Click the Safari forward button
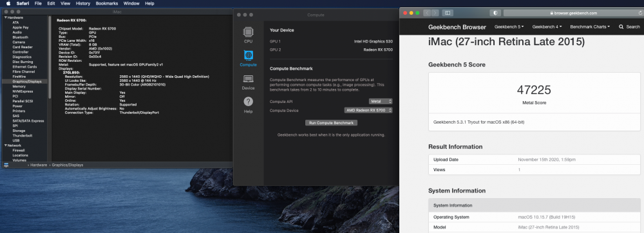 [x=435, y=13]
